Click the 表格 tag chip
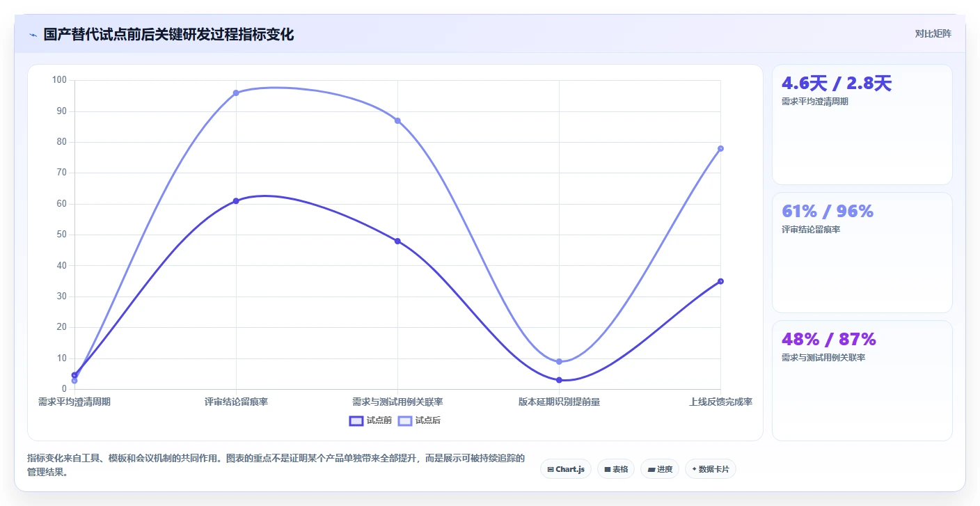 (x=616, y=469)
